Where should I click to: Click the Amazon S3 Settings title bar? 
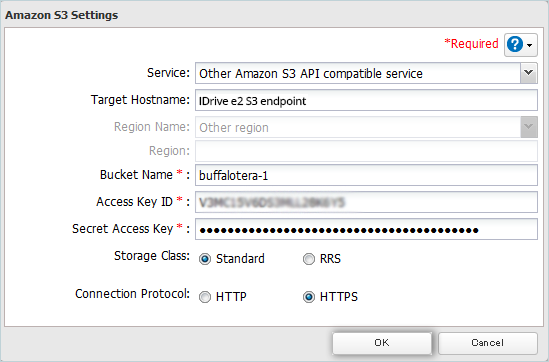tap(274, 15)
